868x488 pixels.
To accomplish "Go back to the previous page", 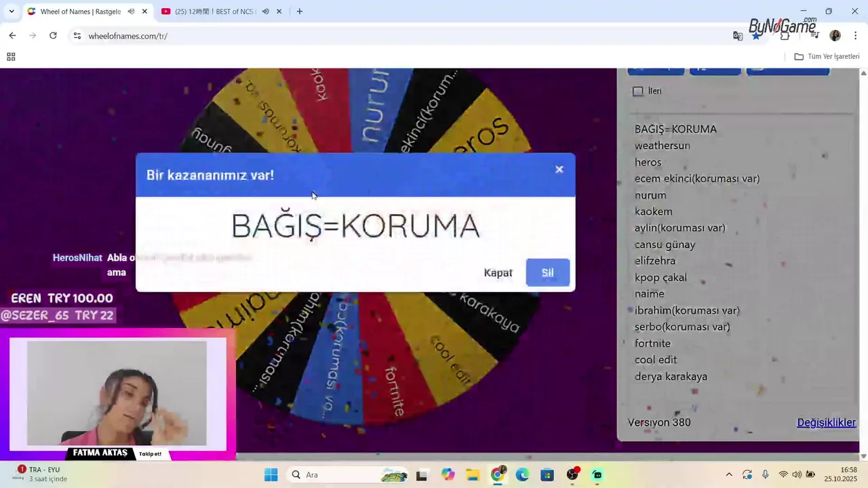I will (x=12, y=35).
